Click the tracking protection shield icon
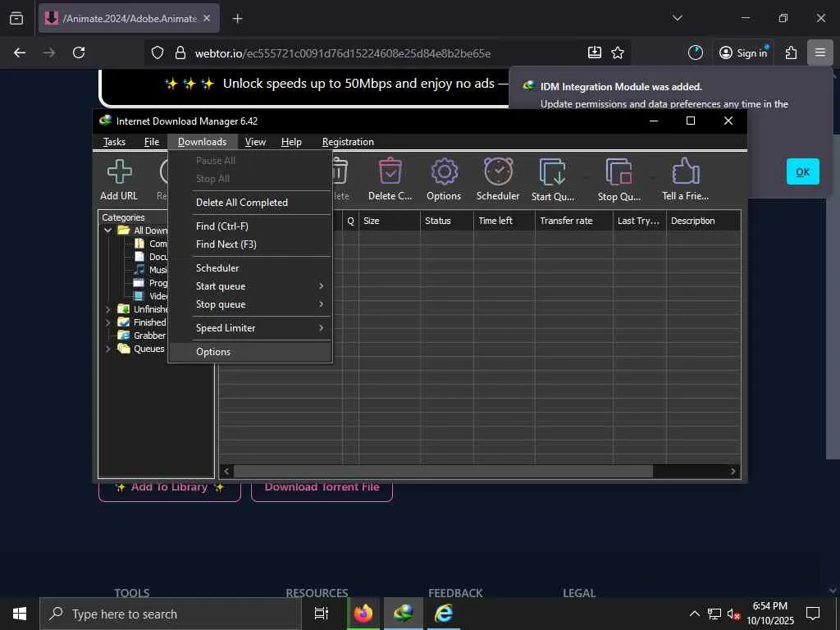The width and height of the screenshot is (840, 630). click(x=157, y=52)
